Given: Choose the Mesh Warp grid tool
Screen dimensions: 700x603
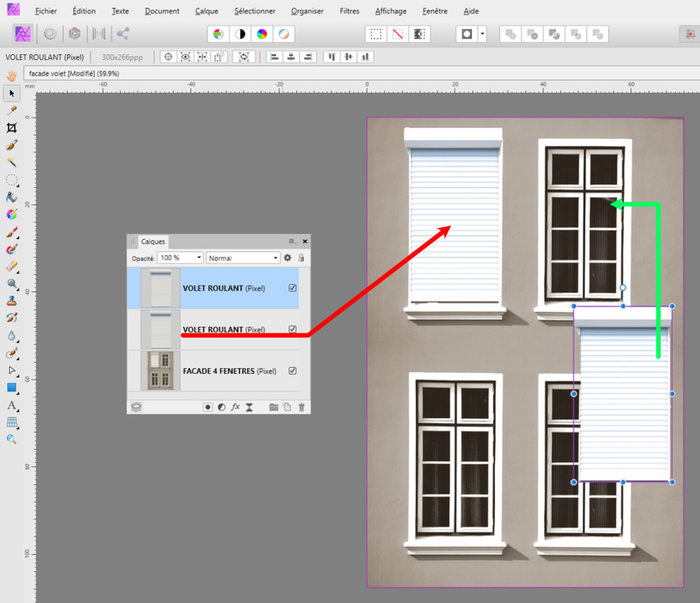Looking at the screenshot, I should (11, 422).
